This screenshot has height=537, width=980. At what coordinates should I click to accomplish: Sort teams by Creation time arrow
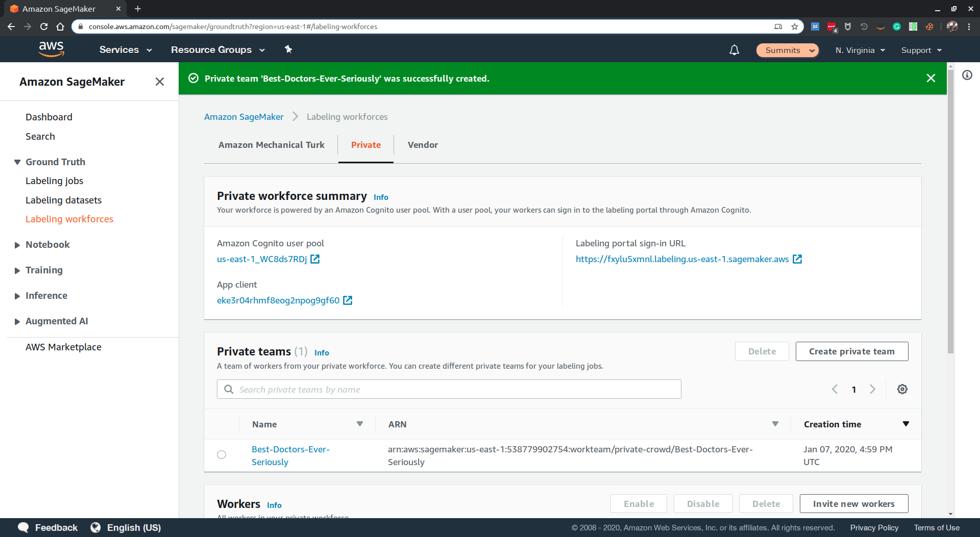906,424
